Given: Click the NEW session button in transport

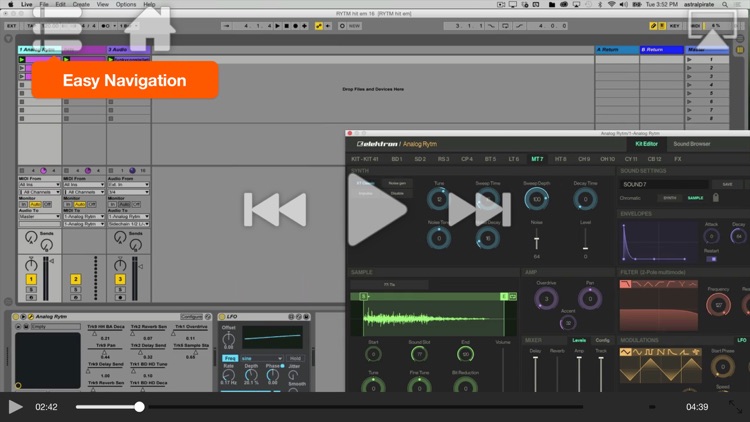Looking at the screenshot, I should 354,26.
